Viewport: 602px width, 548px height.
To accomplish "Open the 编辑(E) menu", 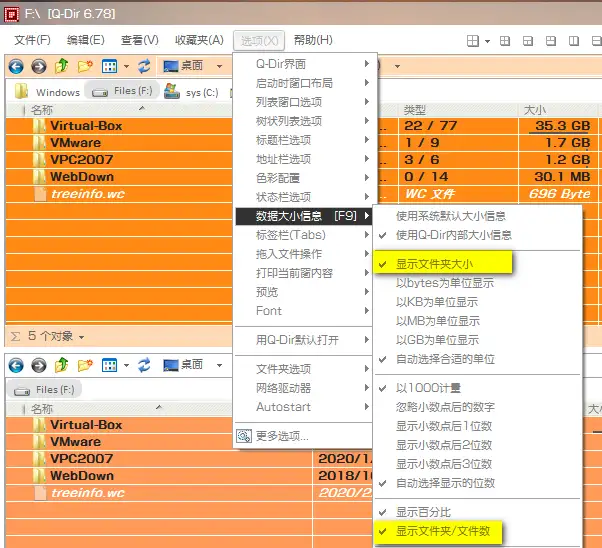I will coord(86,40).
